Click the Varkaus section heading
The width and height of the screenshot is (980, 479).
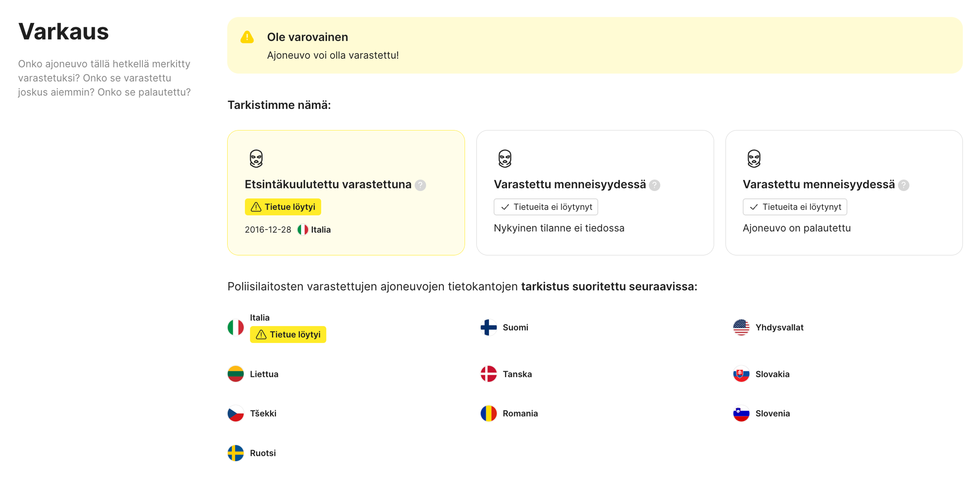[x=64, y=32]
